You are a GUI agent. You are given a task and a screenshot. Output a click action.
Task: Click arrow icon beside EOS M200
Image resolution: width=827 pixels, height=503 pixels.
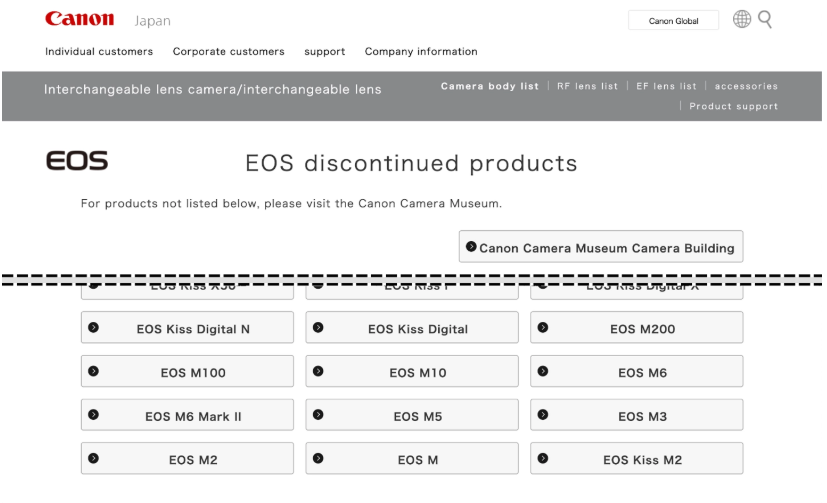point(543,327)
